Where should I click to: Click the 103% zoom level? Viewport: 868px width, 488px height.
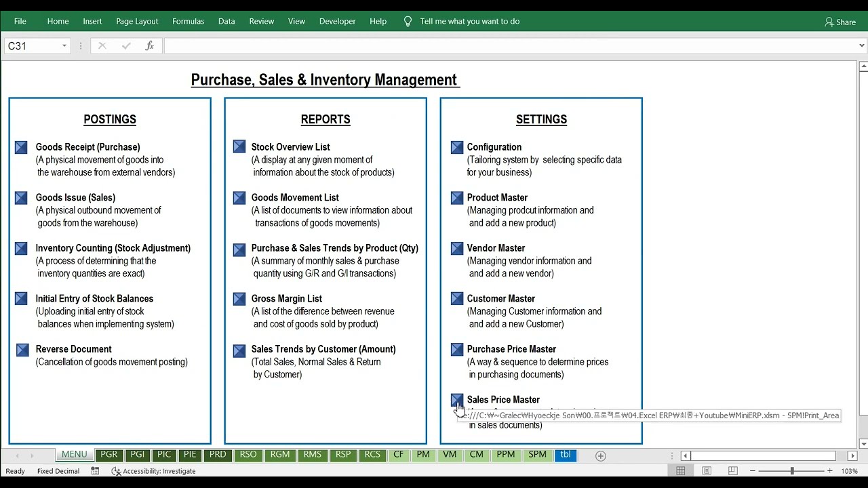[849, 471]
